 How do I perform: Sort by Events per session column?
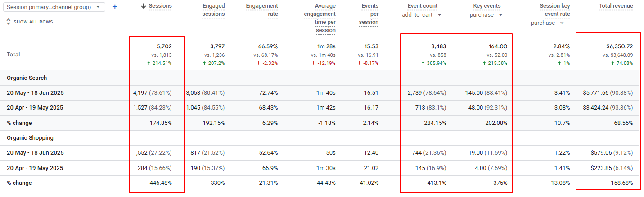(x=369, y=14)
